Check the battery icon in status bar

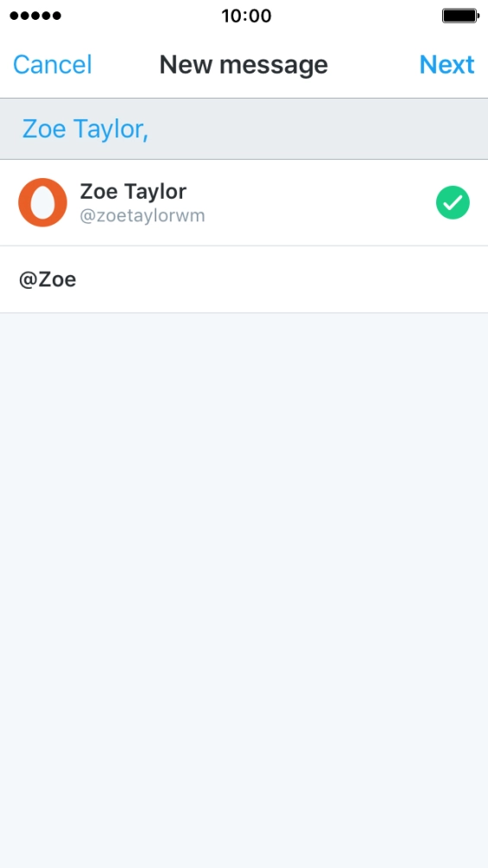tap(460, 16)
